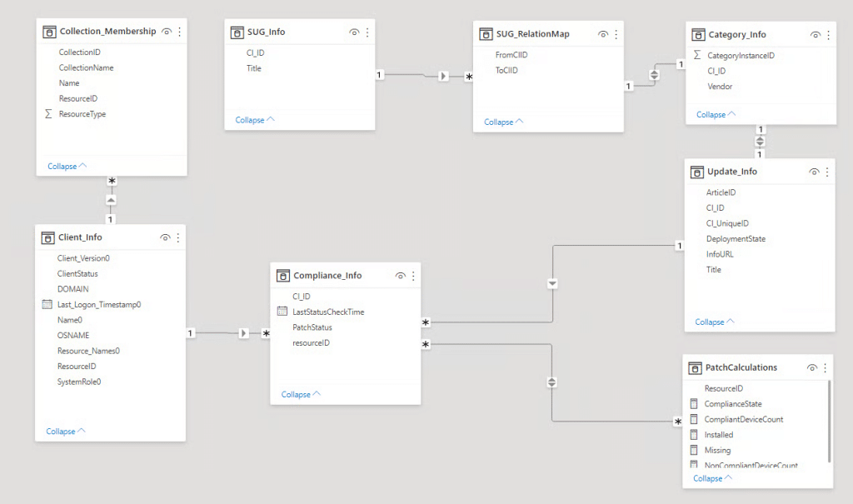Select the DeploymentState field in Update_Info
Image resolution: width=853 pixels, height=504 pixels.
736,239
